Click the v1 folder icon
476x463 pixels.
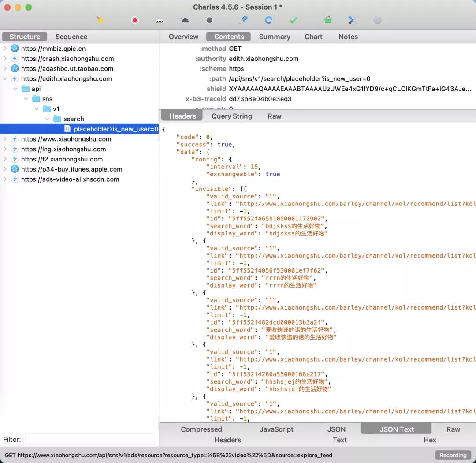pyautogui.click(x=47, y=109)
